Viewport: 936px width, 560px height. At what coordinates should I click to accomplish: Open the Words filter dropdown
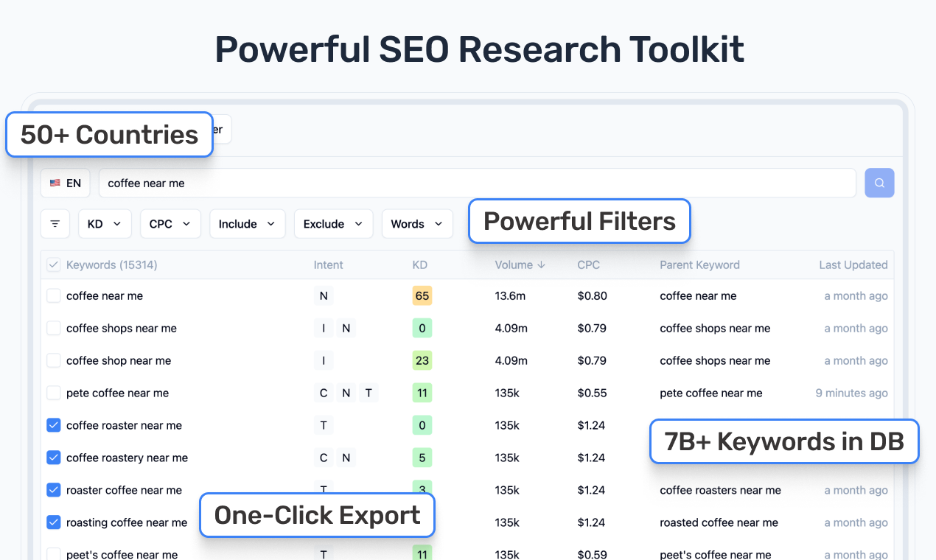pyautogui.click(x=417, y=224)
